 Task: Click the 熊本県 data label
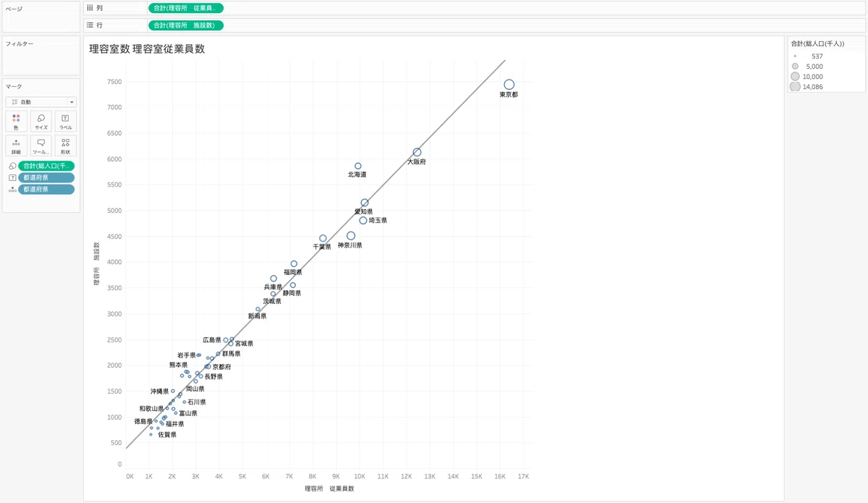click(179, 365)
